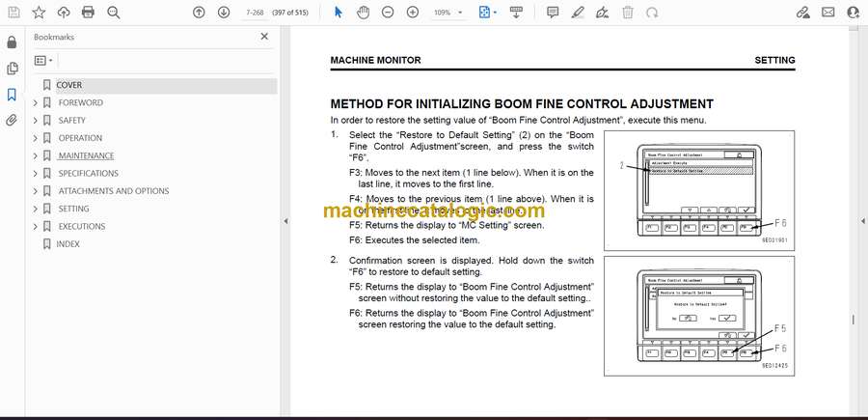Screen dimensions: 868x420
Task: Click the page number field showing 7-268
Action: click(255, 13)
